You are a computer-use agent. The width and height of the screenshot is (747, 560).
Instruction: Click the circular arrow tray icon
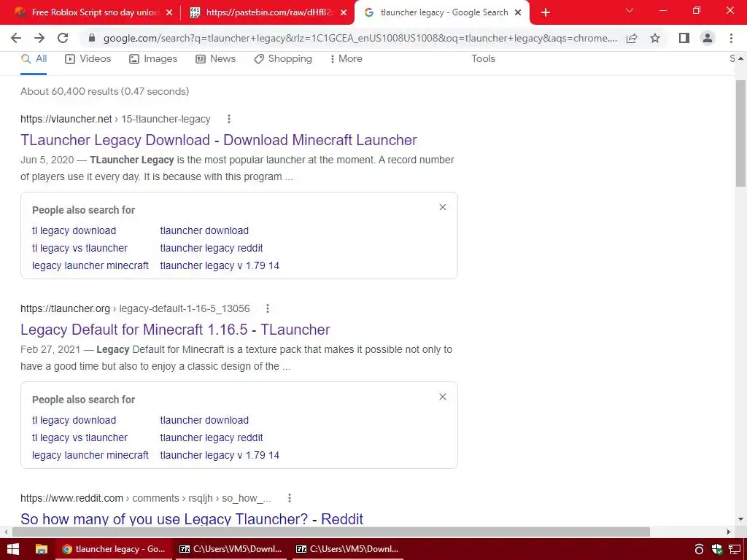699,549
